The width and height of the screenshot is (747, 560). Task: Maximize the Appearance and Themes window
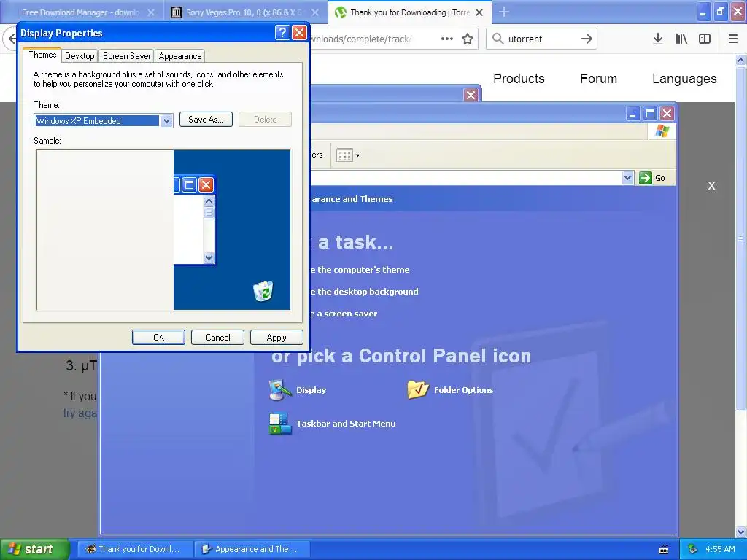pyautogui.click(x=650, y=113)
